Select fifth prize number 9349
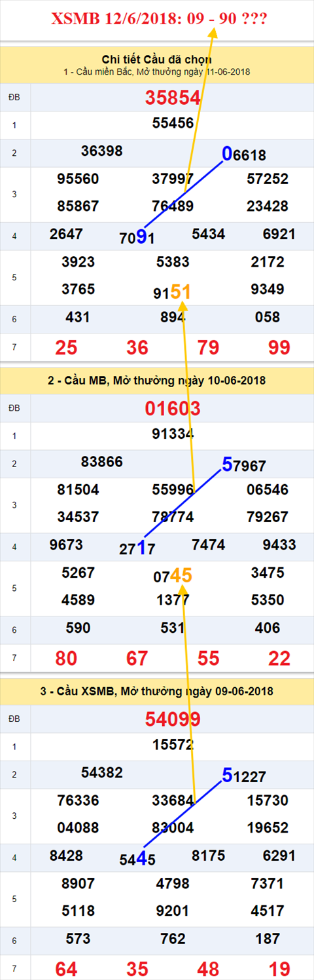The height and width of the screenshot is (980, 314). (268, 289)
